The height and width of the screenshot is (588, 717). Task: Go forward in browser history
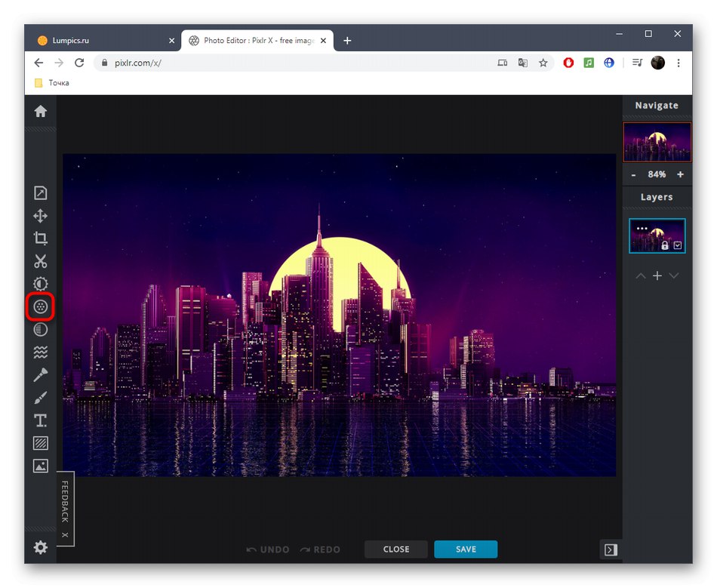click(59, 63)
